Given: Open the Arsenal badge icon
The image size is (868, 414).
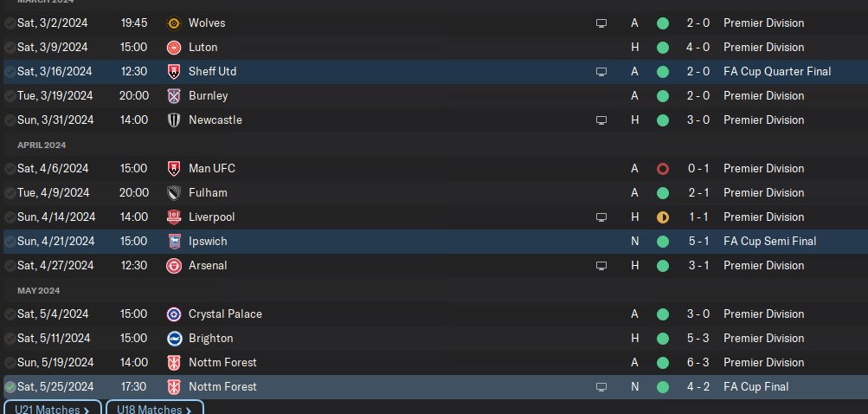Looking at the screenshot, I should click(x=173, y=266).
